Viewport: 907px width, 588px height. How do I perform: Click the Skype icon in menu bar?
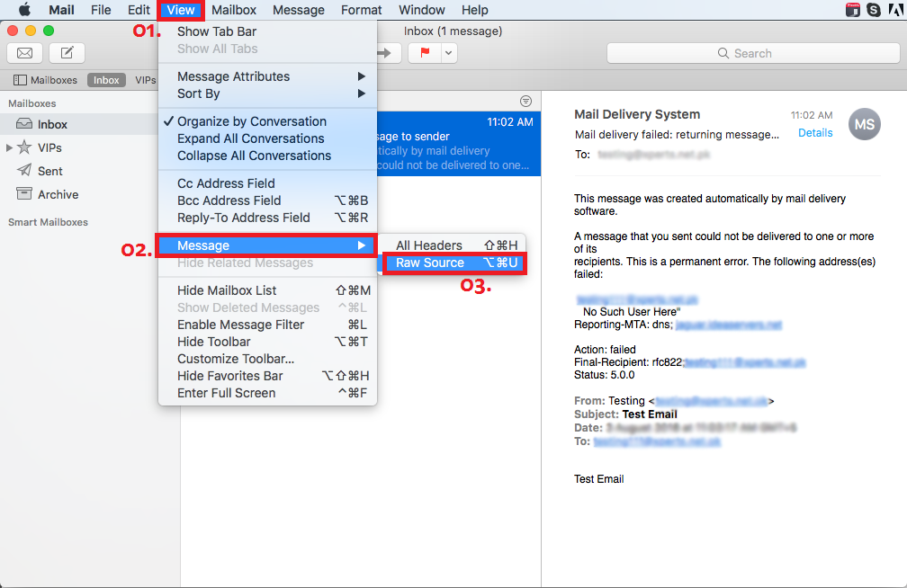(x=874, y=10)
